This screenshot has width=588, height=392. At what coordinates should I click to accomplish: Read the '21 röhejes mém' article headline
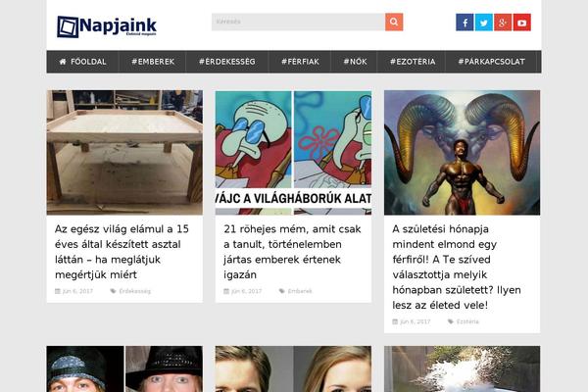292,252
